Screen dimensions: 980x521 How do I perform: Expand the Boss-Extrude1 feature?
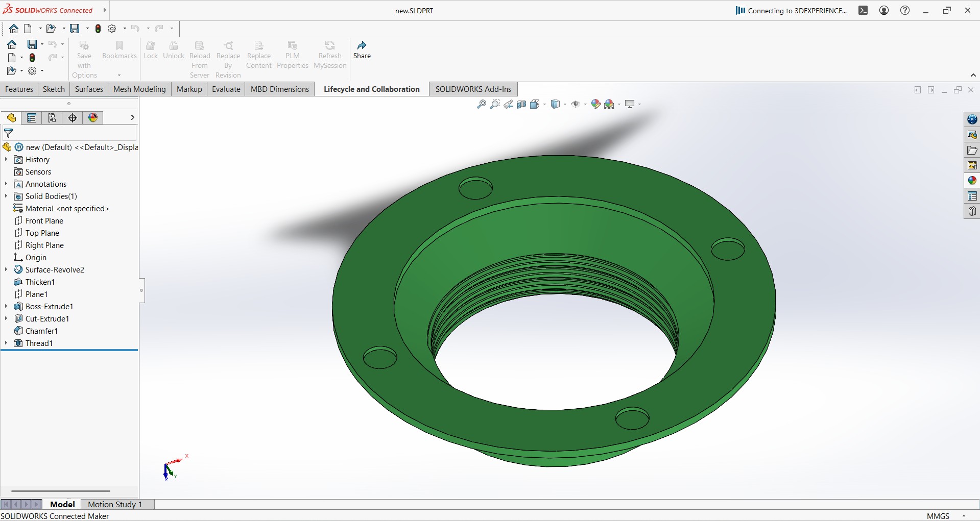pos(6,307)
